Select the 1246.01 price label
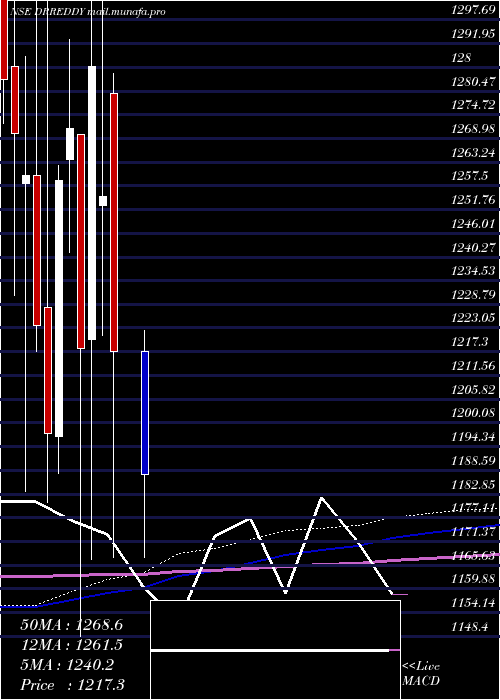Screen dimensions: 500x700 tap(473, 224)
